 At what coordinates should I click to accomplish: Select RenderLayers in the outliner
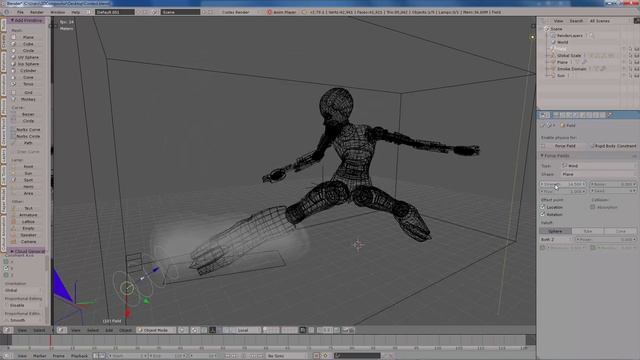pyautogui.click(x=570, y=36)
